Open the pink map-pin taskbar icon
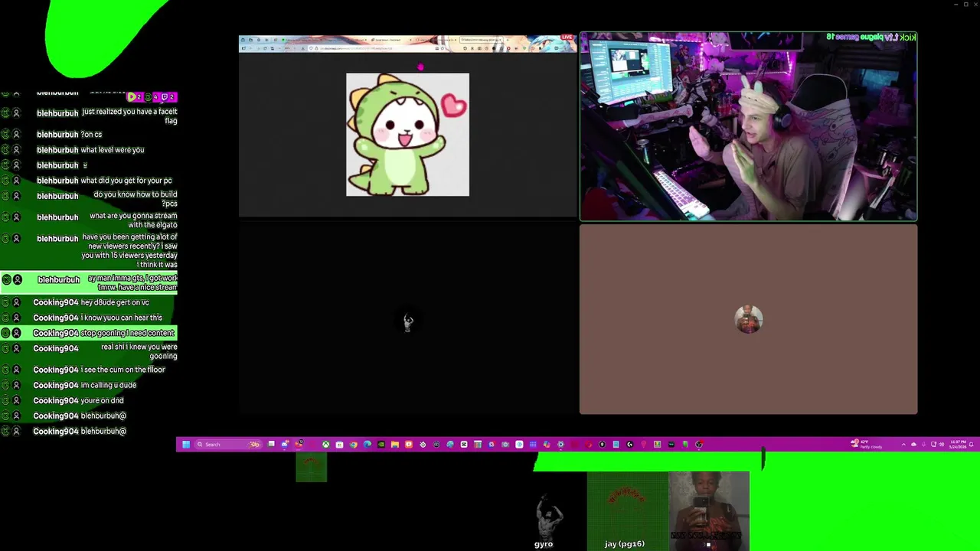The width and height of the screenshot is (980, 551). pos(643,444)
